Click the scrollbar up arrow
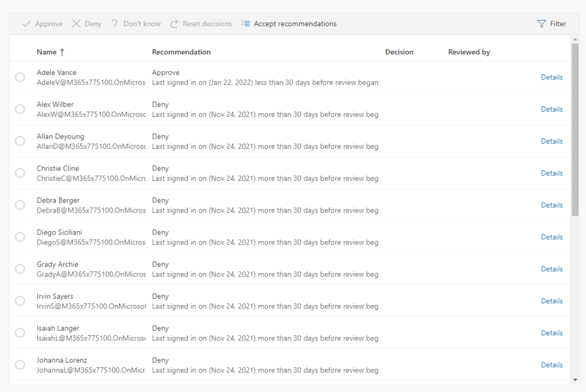The width and height of the screenshot is (586, 392). [x=575, y=39]
